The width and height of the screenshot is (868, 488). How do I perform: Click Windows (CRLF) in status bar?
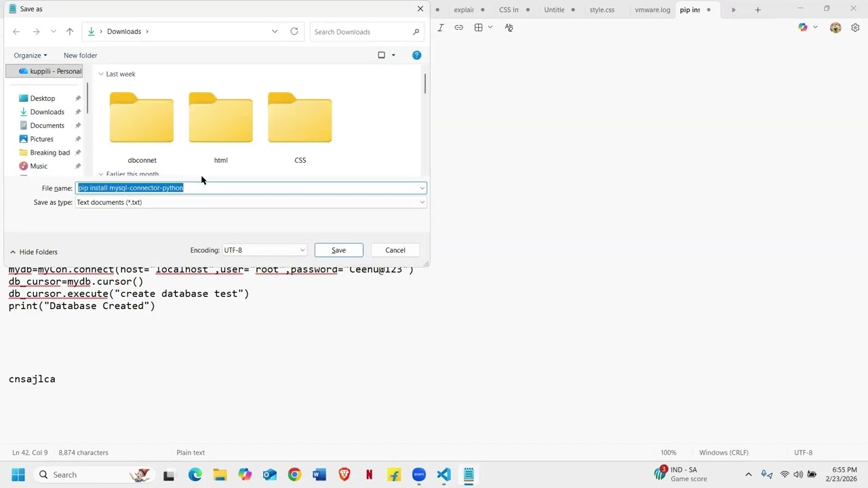(x=724, y=453)
